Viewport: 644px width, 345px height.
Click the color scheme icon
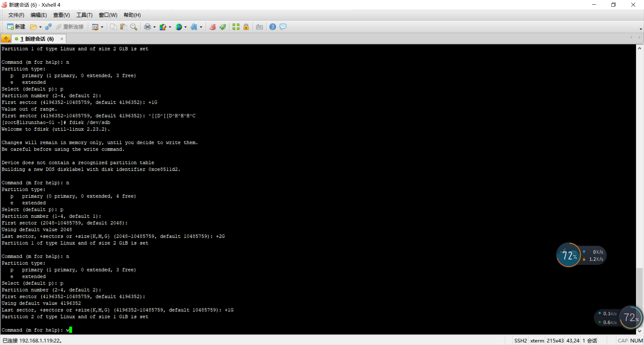tap(163, 27)
